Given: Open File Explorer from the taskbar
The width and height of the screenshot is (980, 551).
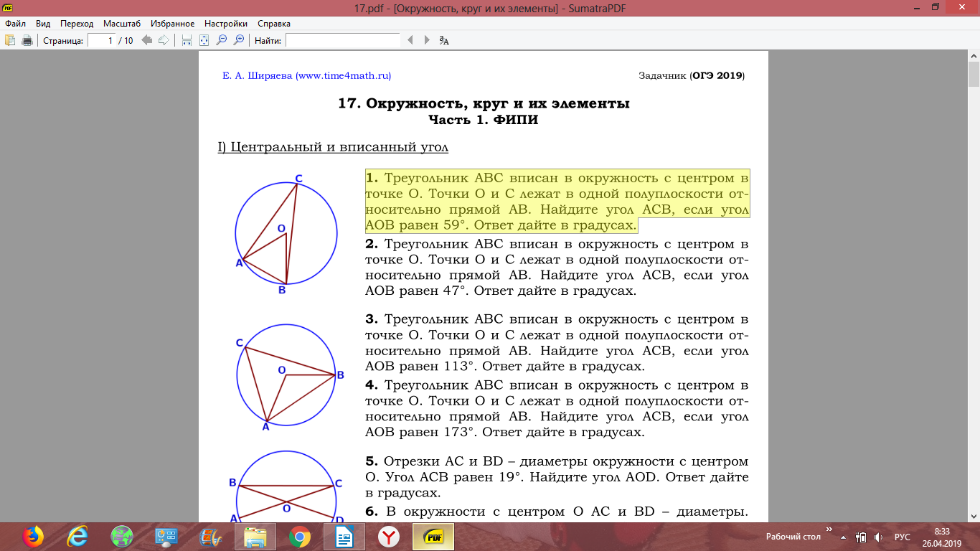Looking at the screenshot, I should 255,536.
